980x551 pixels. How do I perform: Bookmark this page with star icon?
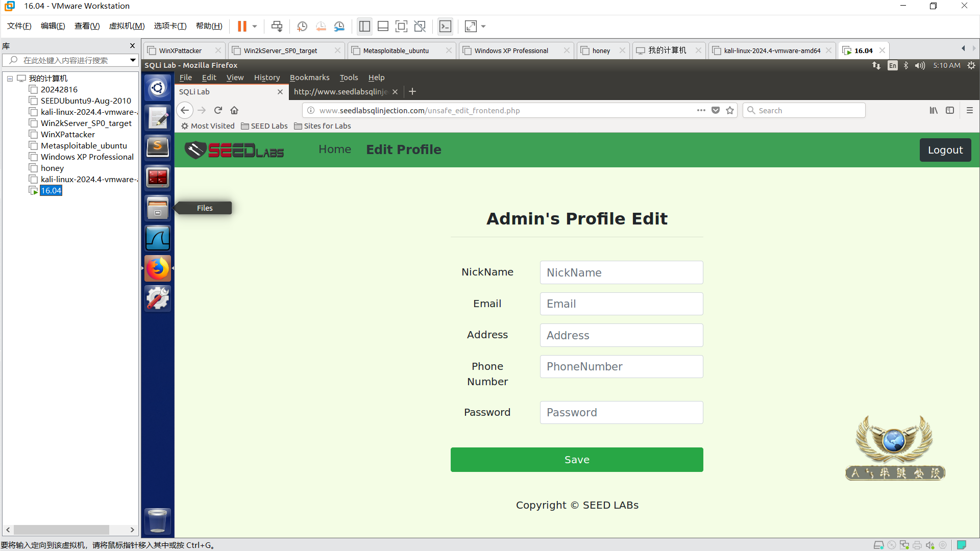(730, 110)
